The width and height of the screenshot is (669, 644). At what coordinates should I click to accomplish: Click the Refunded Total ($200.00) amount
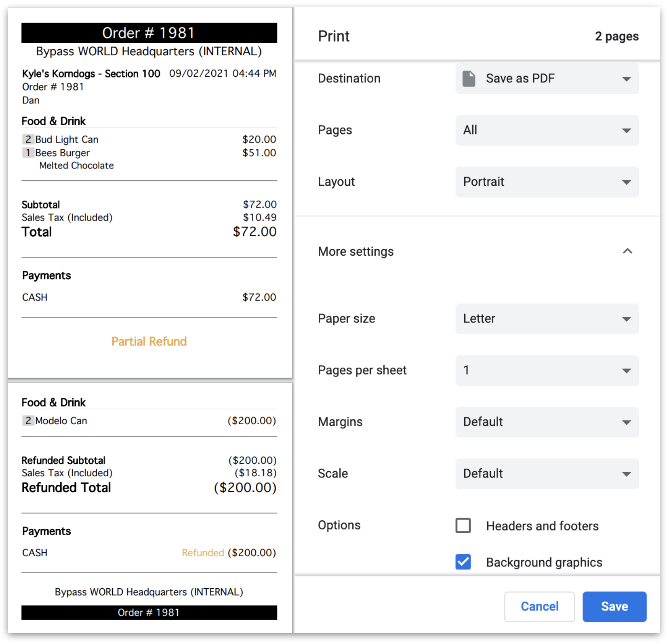(x=245, y=487)
